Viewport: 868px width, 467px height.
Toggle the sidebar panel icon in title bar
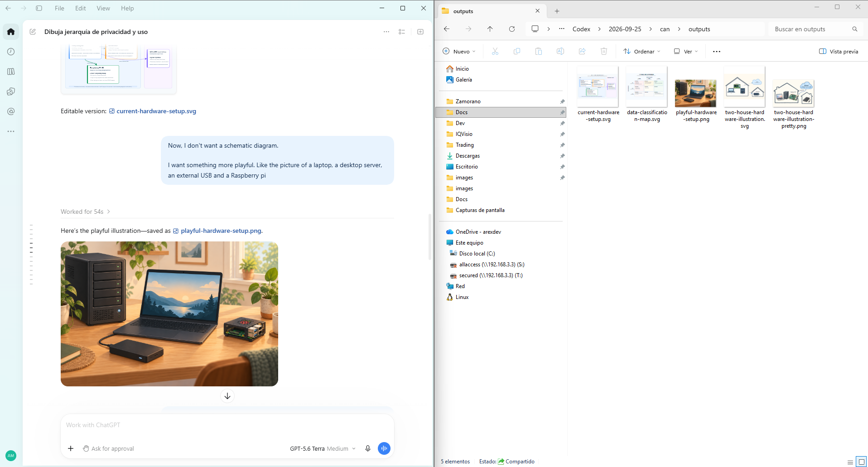tap(39, 8)
